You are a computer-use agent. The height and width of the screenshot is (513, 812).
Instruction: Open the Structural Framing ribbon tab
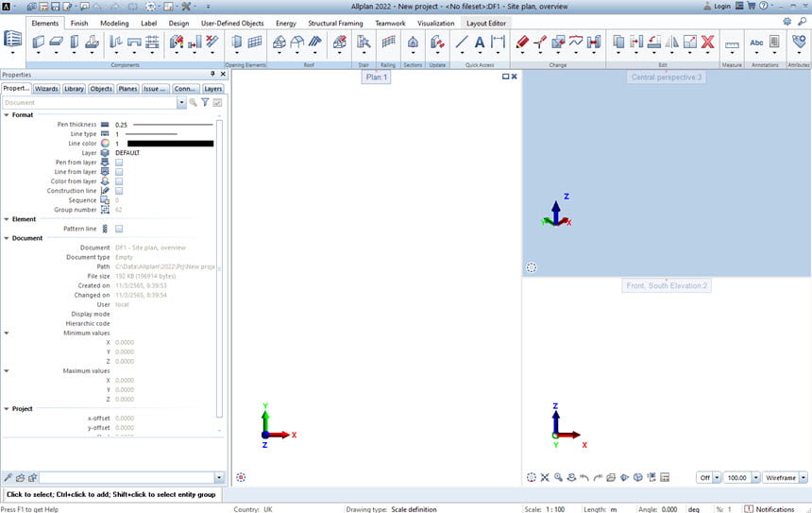click(335, 24)
